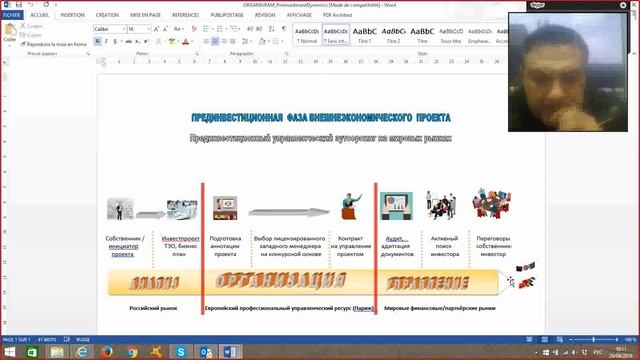Click the Parijs link in the document
This screenshot has width=640, height=360.
(x=363, y=309)
